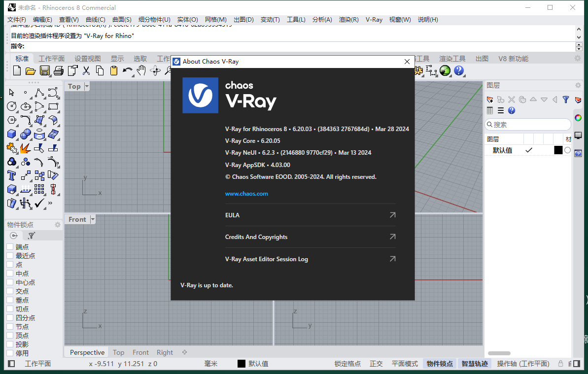Switch to the Perspective viewport tab
This screenshot has height=374, width=588.
(x=86, y=352)
